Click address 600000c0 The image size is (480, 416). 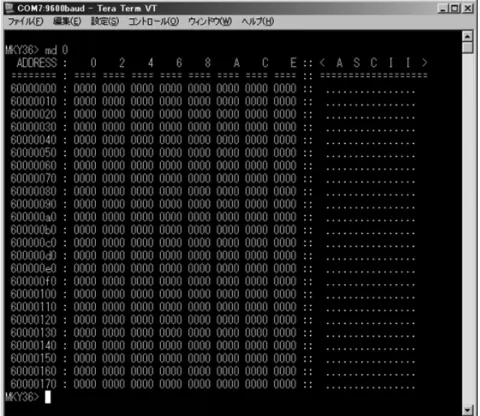[33, 243]
